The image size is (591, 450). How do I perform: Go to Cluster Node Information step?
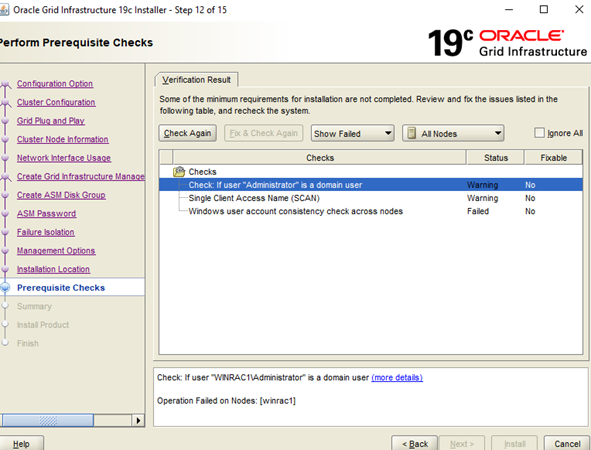point(63,139)
